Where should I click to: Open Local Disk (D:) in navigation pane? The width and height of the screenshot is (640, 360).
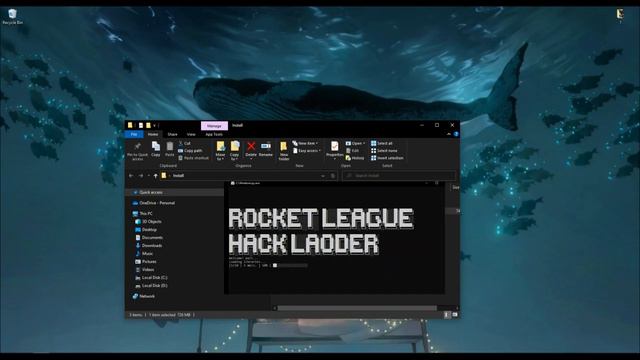pyautogui.click(x=151, y=286)
